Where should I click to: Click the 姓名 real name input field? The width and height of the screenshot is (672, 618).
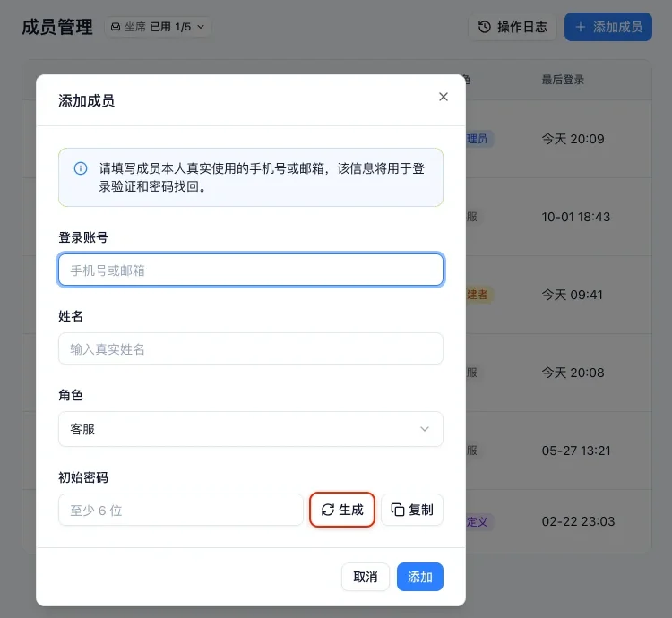pos(251,348)
